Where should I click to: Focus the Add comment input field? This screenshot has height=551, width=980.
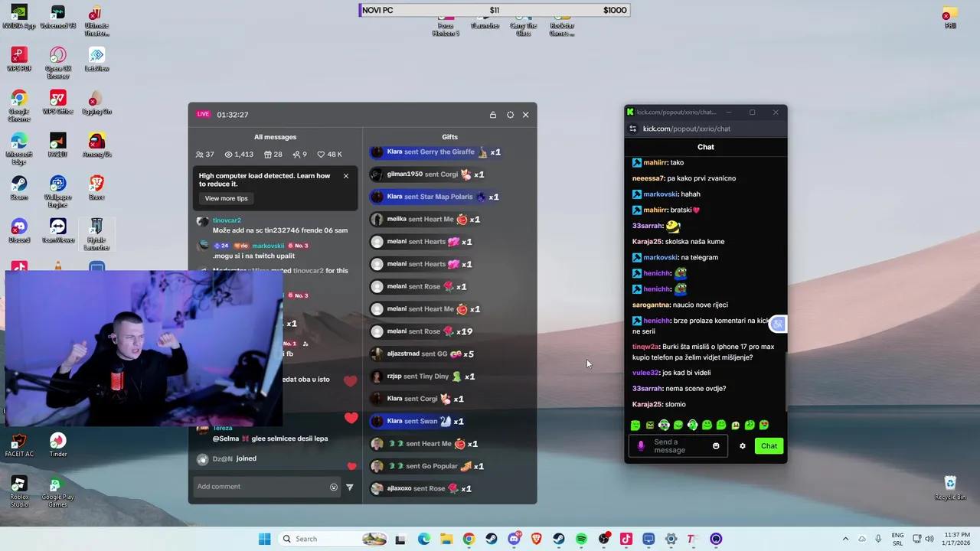[260, 487]
